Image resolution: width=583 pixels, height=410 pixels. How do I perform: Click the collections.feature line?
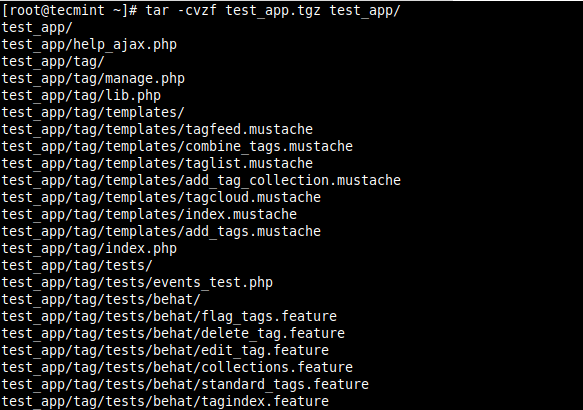tap(177, 368)
